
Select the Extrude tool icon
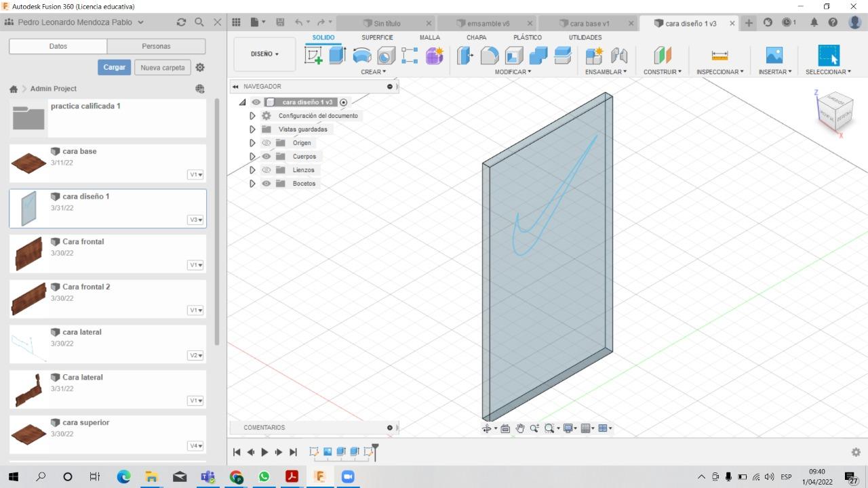(x=338, y=56)
